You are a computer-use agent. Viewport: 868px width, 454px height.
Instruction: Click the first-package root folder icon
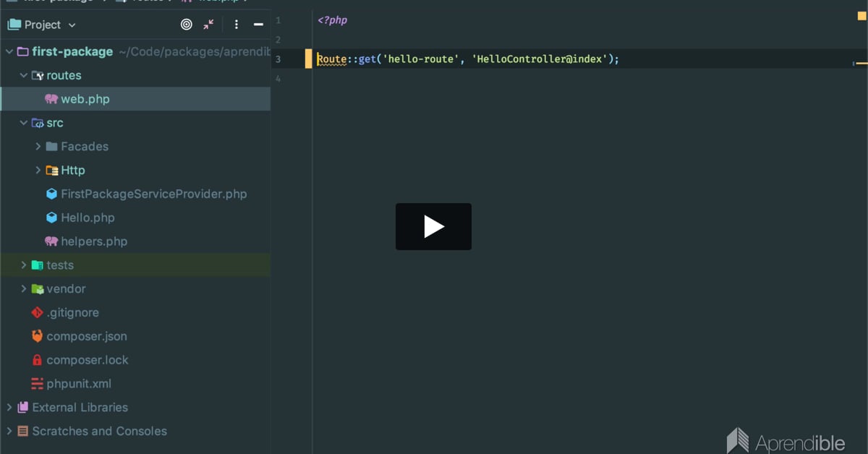click(22, 51)
